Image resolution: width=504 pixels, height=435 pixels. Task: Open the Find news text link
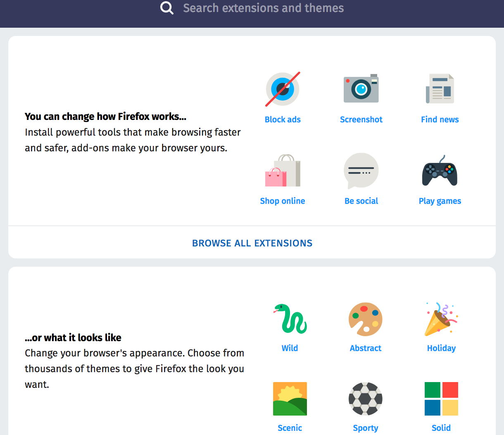[440, 120]
